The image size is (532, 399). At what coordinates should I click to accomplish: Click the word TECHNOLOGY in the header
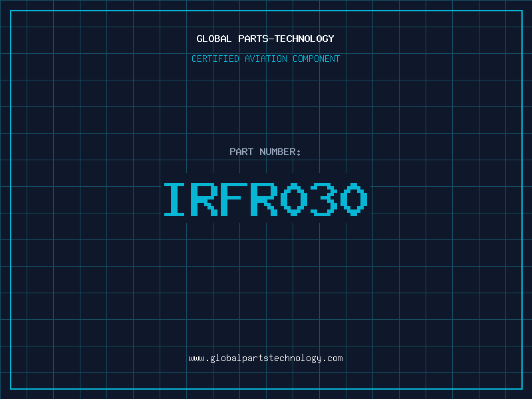click(306, 39)
